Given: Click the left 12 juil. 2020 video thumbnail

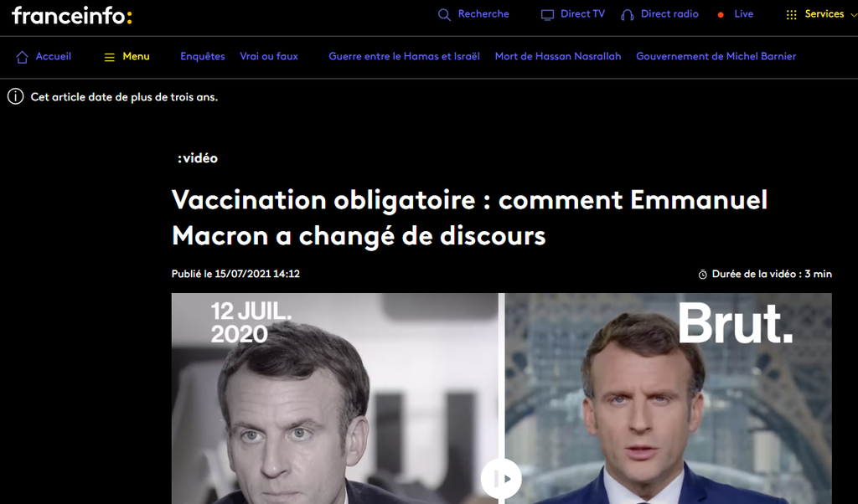Looking at the screenshot, I should tap(335, 393).
